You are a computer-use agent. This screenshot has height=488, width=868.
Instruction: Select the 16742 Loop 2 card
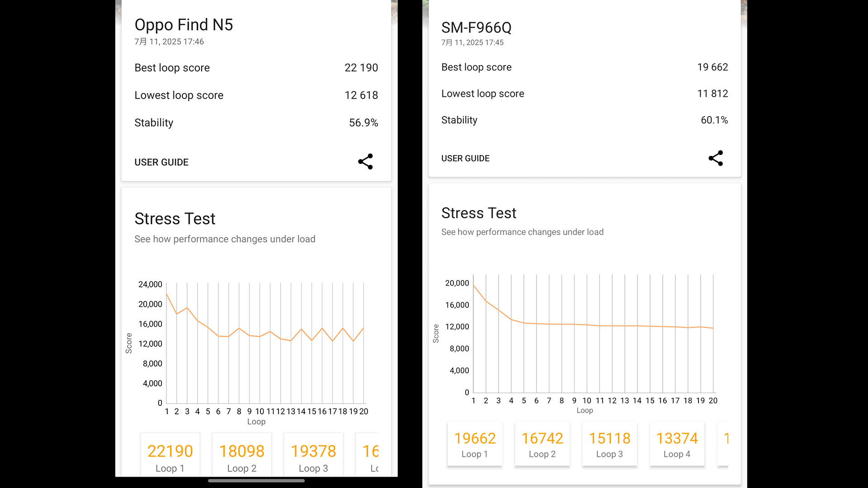(542, 444)
